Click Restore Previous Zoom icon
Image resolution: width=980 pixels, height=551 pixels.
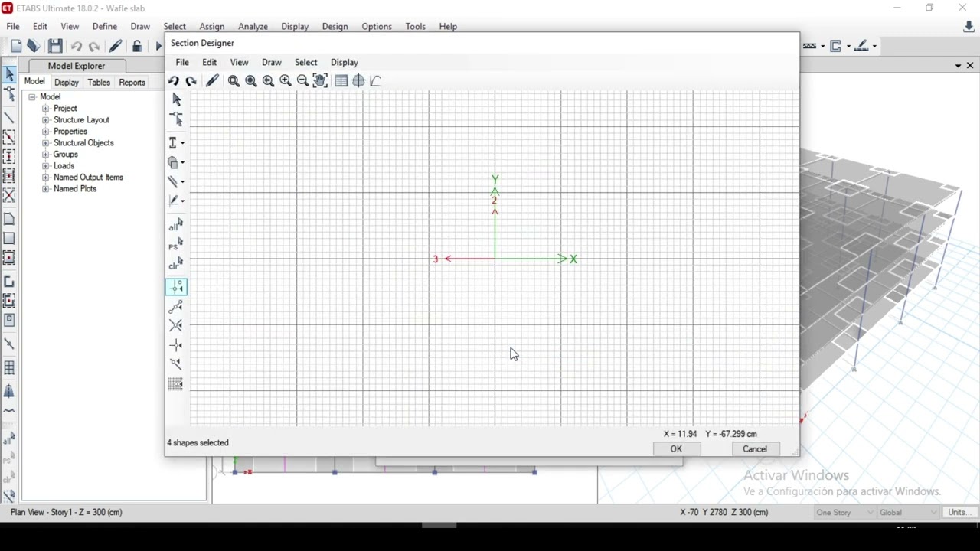(268, 80)
